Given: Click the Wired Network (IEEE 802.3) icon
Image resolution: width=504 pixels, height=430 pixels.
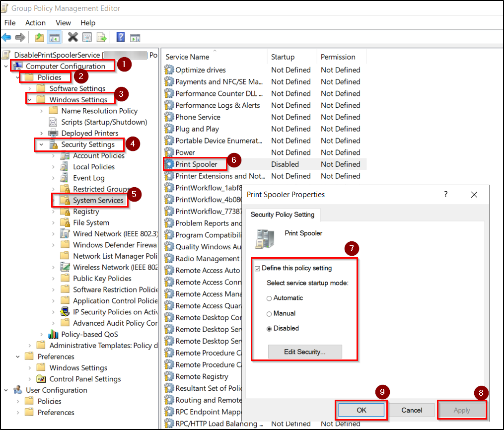Looking at the screenshot, I should 65,234.
